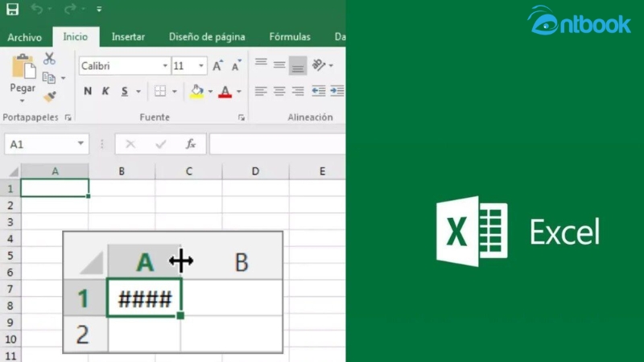644x362 pixels.
Task: Open the text orientation tool
Action: coord(319,65)
